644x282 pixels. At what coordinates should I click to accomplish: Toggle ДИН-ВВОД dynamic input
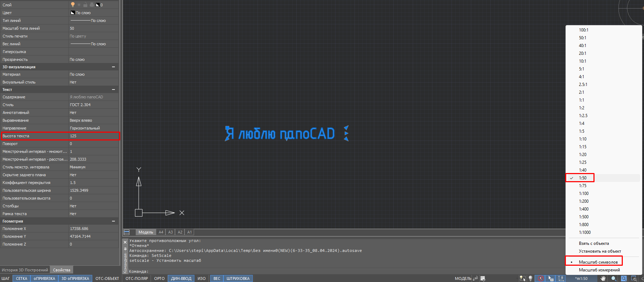click(x=181, y=278)
